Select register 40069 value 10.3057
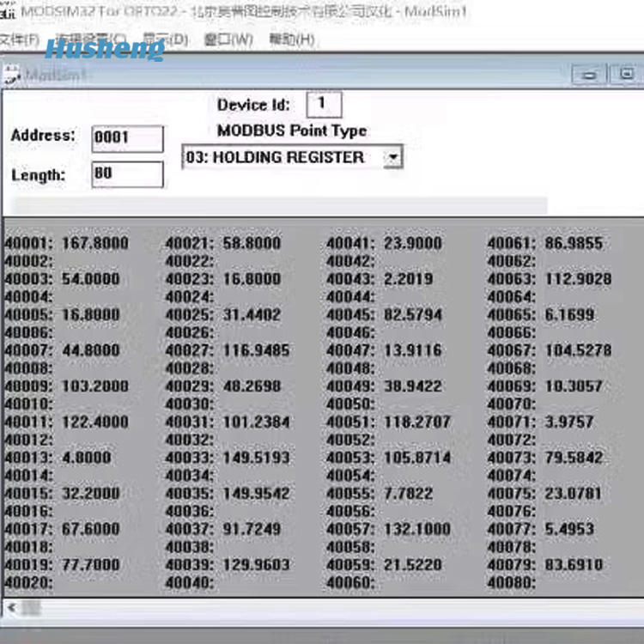The height and width of the screenshot is (644, 644). [574, 386]
